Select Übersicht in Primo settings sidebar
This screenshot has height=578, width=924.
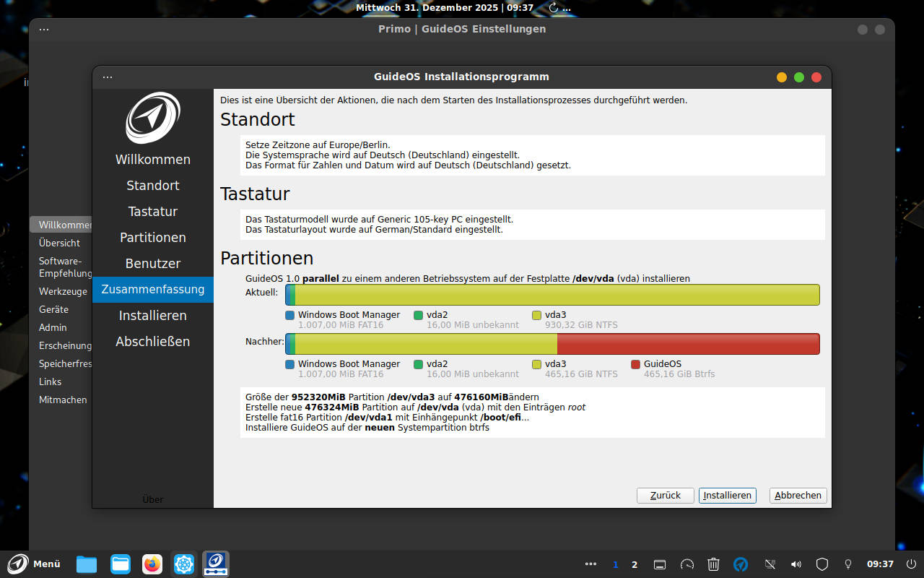[x=60, y=243]
